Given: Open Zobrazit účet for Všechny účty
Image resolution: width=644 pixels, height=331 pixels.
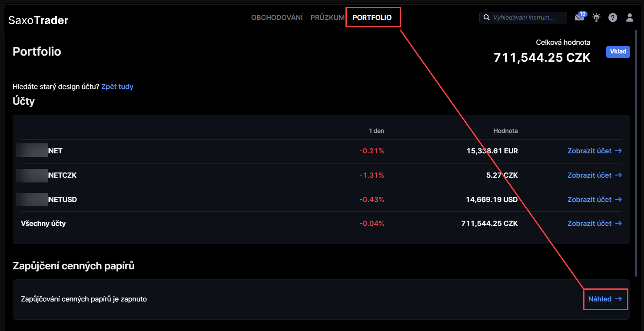Looking at the screenshot, I should tap(594, 223).
